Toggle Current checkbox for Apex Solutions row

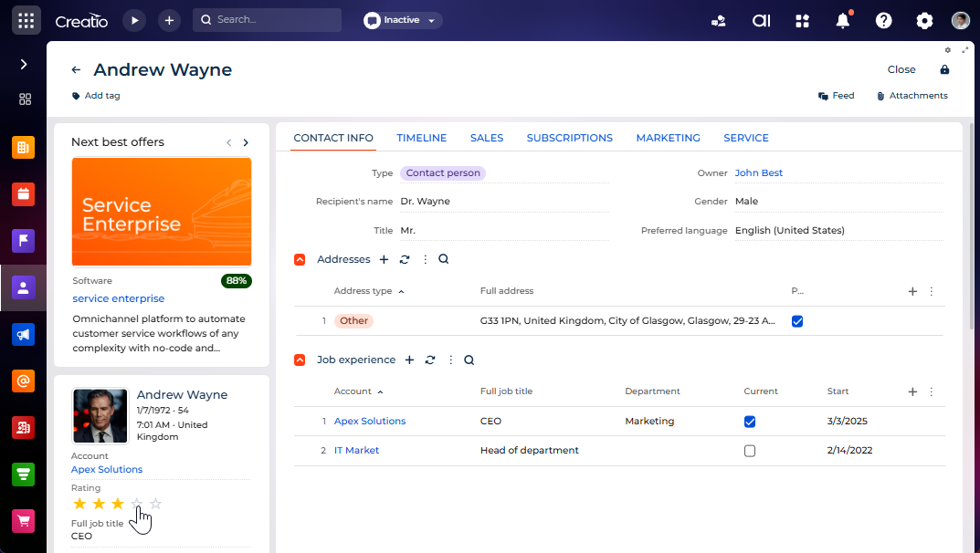click(750, 422)
